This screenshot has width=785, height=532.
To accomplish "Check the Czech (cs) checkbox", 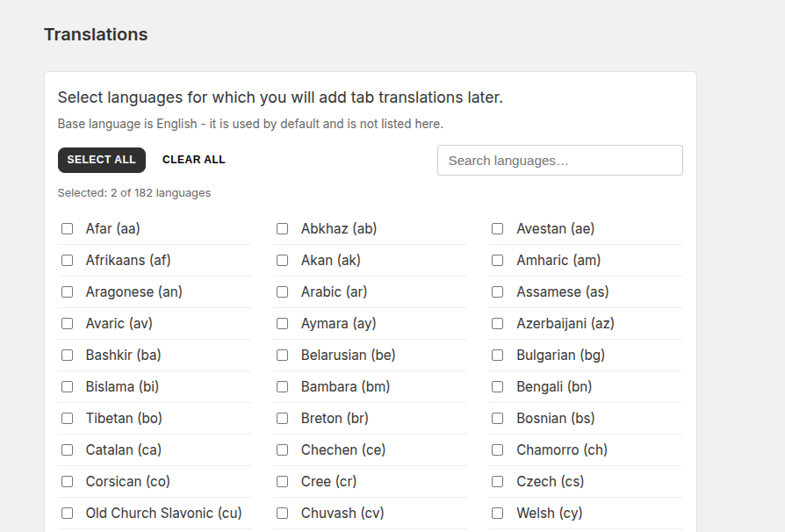I will click(x=498, y=481).
